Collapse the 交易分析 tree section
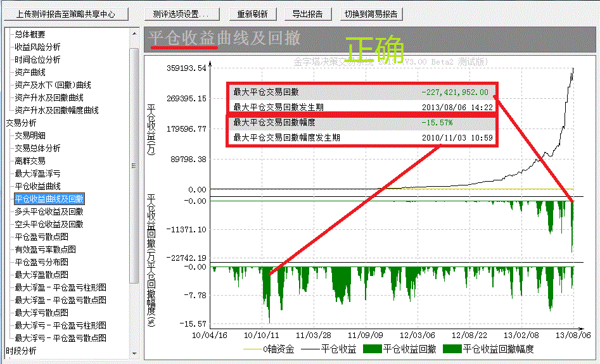 [21, 123]
